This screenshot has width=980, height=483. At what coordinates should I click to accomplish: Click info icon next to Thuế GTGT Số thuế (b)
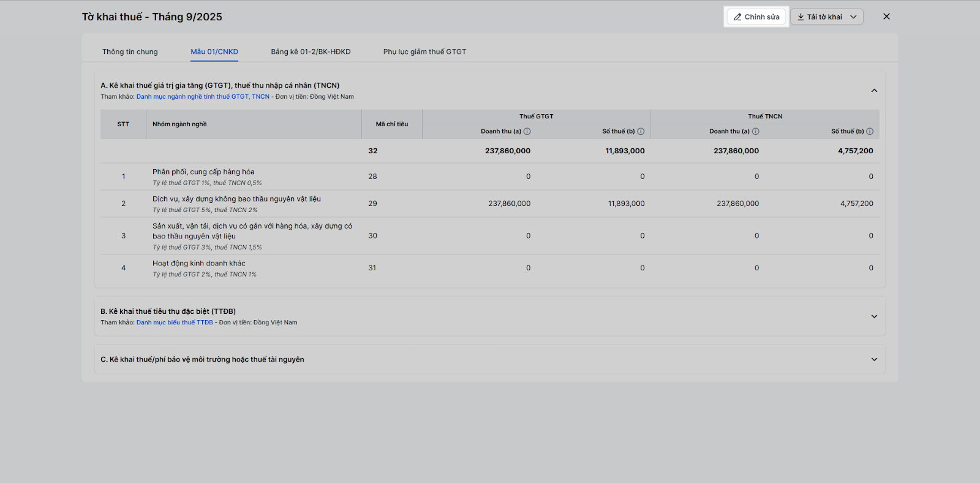(x=641, y=131)
